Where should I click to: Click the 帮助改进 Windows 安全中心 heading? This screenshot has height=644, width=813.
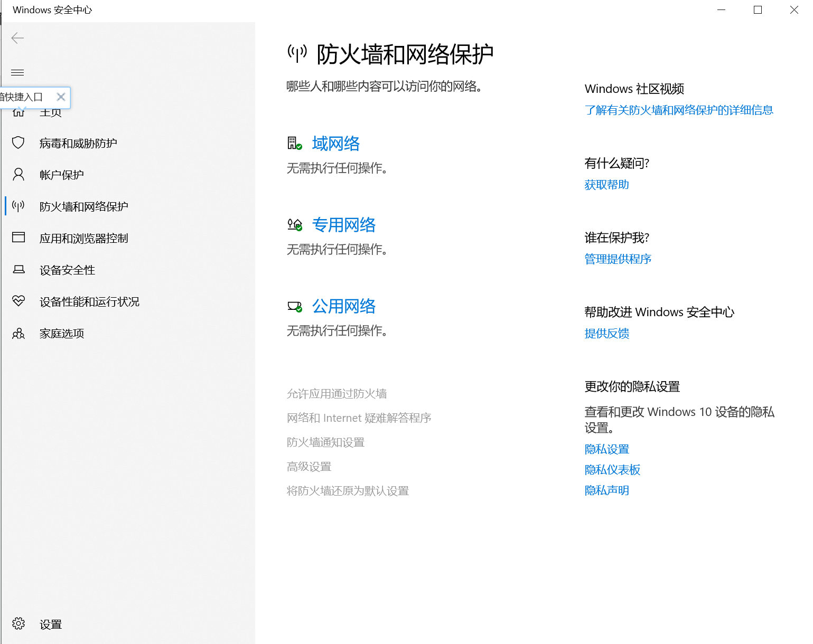click(x=659, y=312)
